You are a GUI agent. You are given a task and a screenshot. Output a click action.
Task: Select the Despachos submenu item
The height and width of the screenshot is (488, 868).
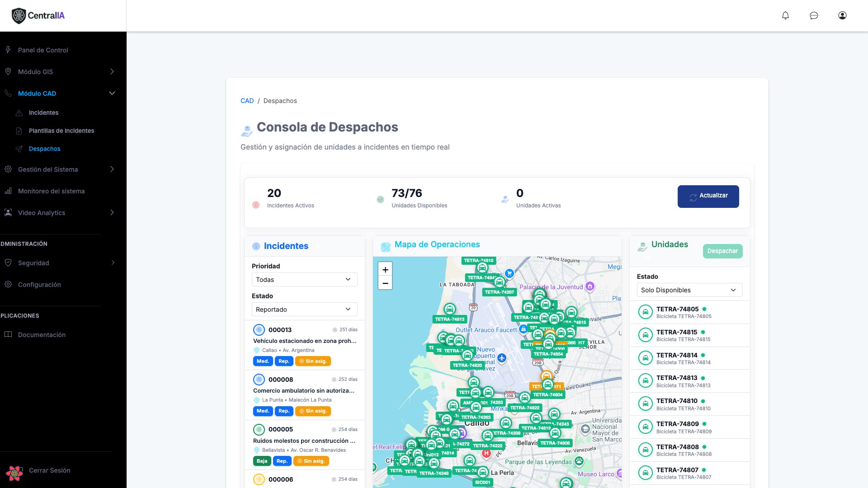tap(44, 149)
